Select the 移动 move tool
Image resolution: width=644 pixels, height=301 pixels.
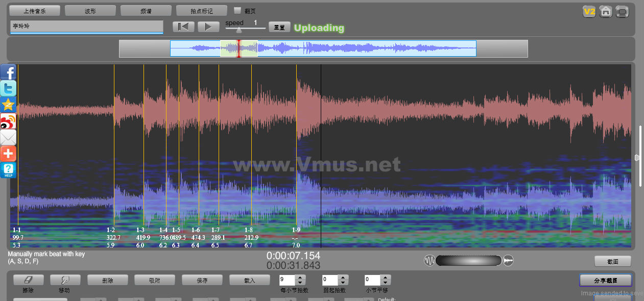pos(65,280)
